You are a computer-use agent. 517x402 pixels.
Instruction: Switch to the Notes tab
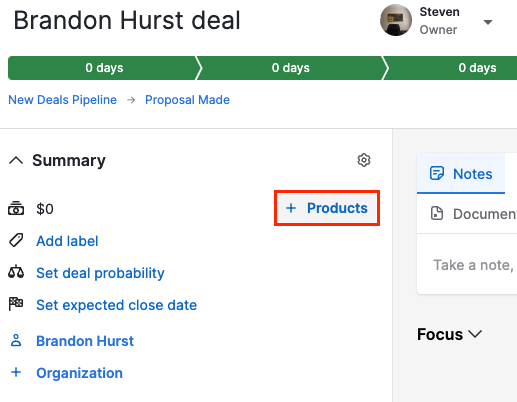pyautogui.click(x=461, y=173)
